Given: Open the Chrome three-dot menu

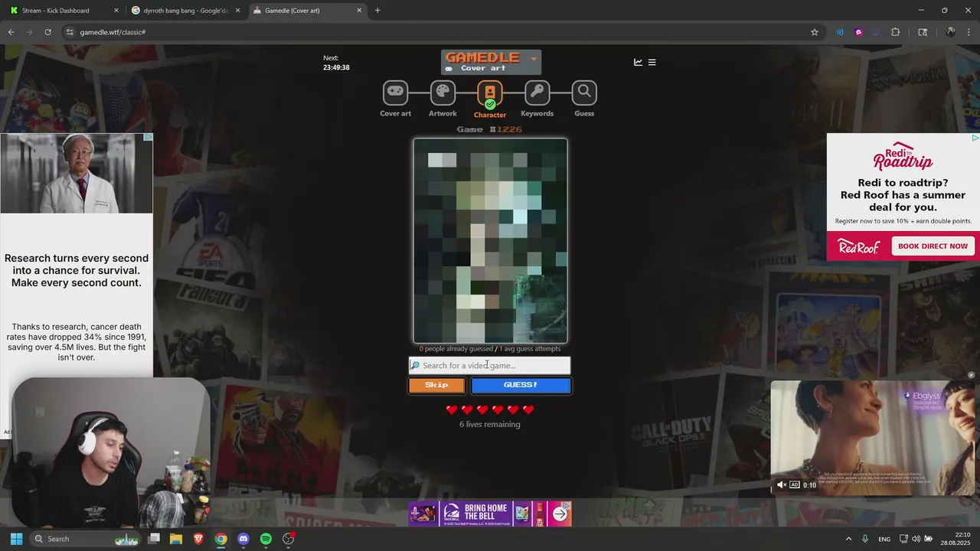Looking at the screenshot, I should coord(969,32).
